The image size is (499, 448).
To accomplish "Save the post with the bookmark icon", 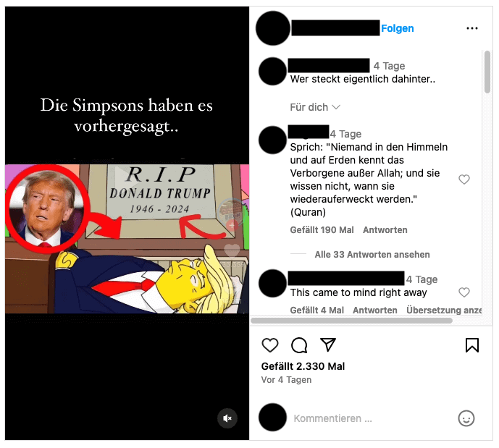I will tap(472, 345).
